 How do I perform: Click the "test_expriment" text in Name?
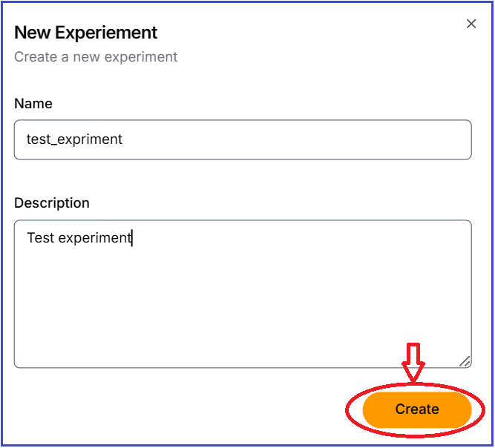click(74, 139)
